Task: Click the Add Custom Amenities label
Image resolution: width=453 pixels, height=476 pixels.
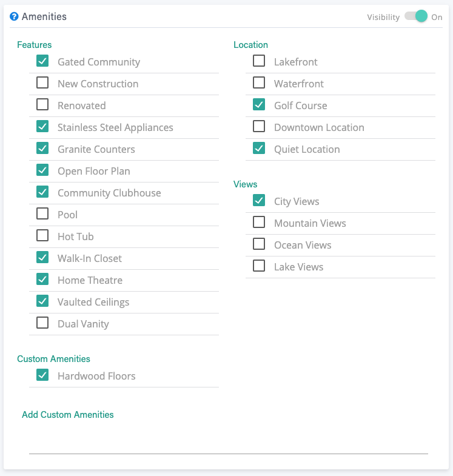Action: (68, 415)
